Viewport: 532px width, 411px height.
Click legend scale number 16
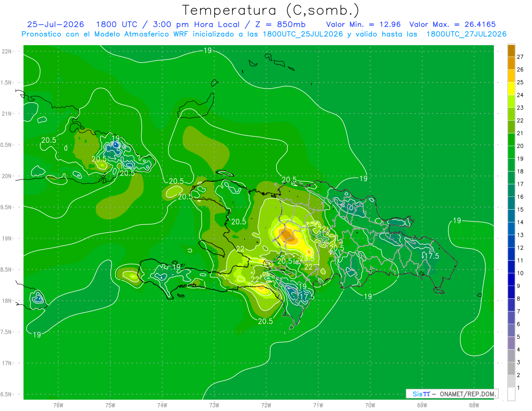(x=520, y=197)
